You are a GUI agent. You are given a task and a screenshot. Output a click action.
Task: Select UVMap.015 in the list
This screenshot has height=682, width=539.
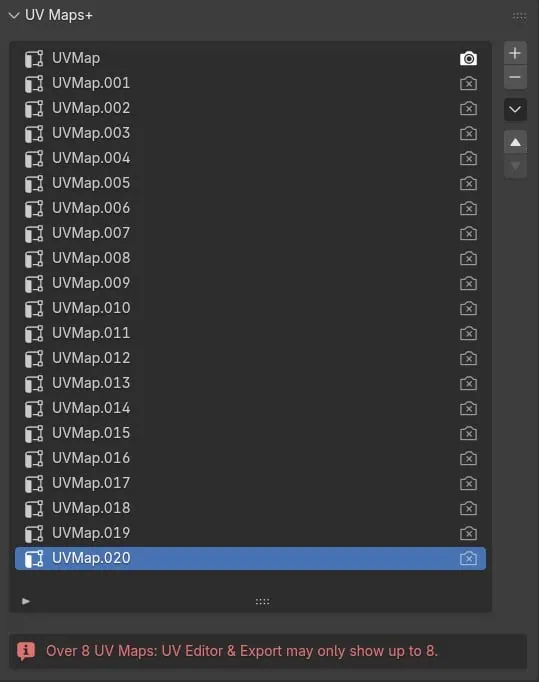coord(250,433)
